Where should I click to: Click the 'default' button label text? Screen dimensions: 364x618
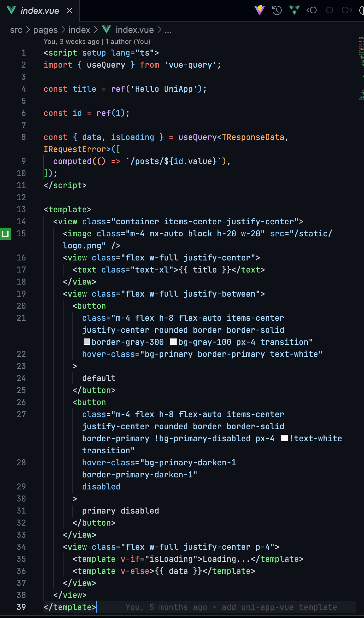point(99,378)
